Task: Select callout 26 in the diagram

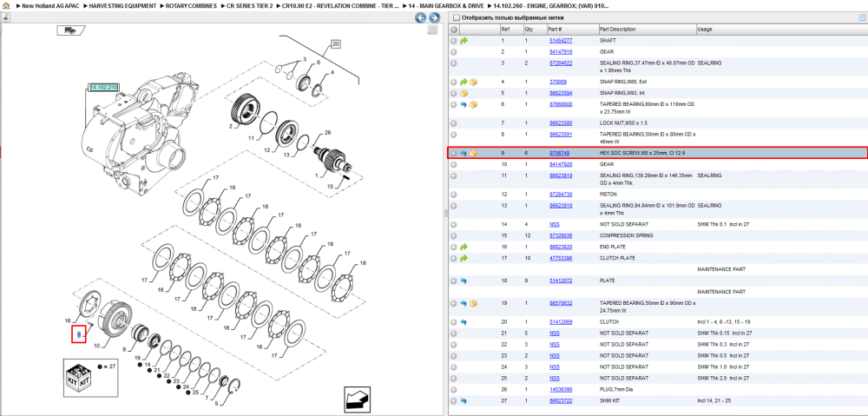Action: coord(327,133)
